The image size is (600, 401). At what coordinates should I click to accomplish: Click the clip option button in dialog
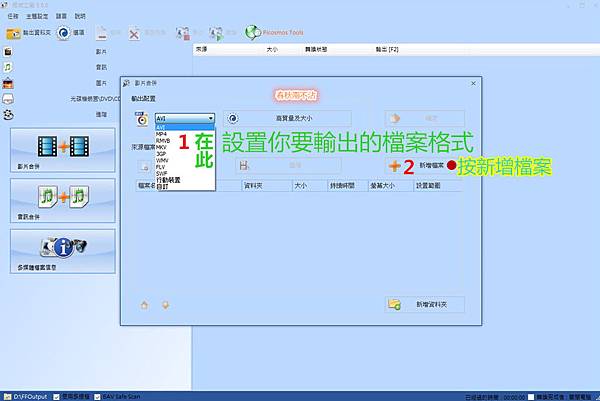[x=289, y=166]
